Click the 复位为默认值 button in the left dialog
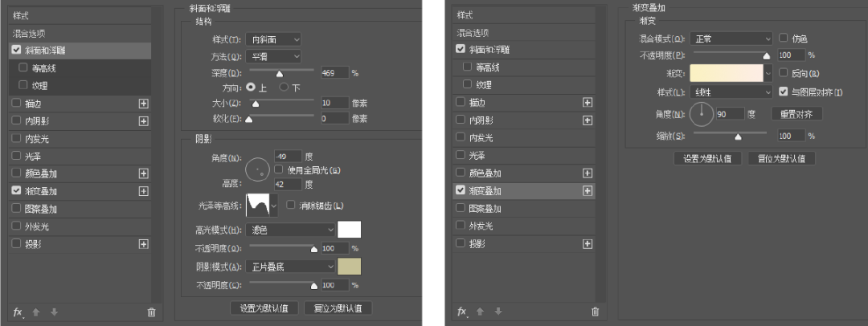Screen dimensions: 868x326 (x=338, y=308)
